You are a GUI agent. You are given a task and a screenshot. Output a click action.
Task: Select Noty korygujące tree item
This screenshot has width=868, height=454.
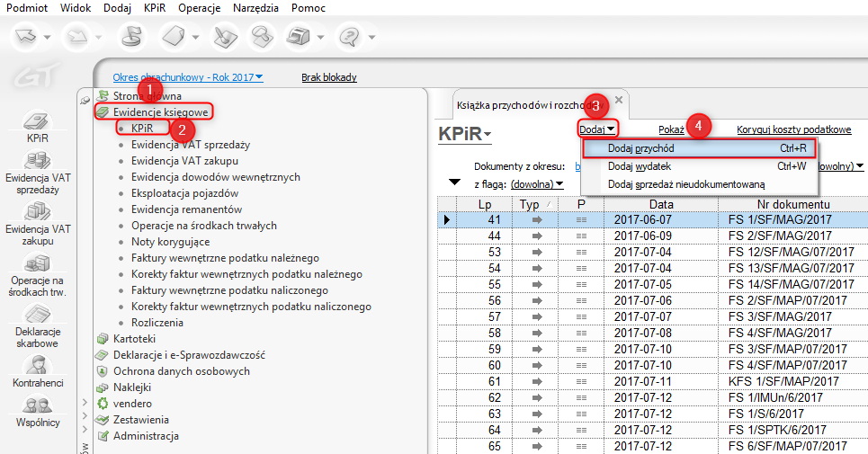171,242
